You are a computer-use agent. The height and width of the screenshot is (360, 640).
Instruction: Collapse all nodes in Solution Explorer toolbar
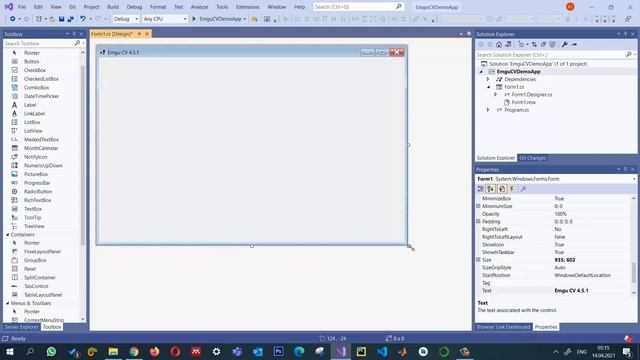(x=543, y=44)
